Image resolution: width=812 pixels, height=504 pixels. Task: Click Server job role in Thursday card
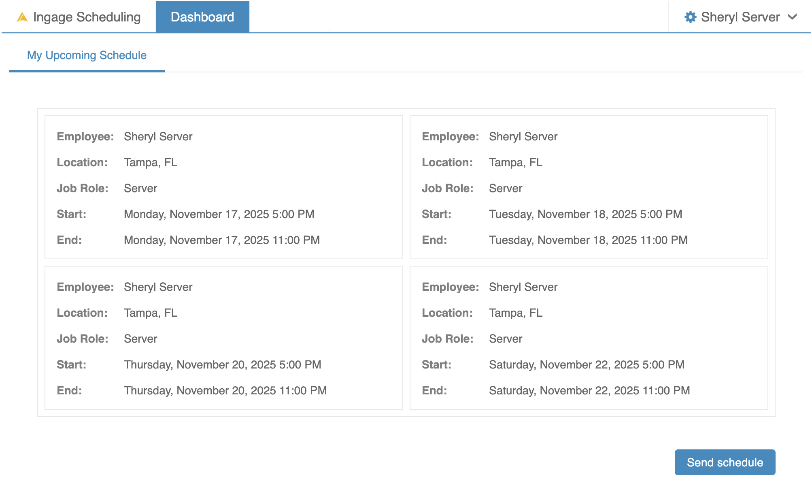[140, 339]
